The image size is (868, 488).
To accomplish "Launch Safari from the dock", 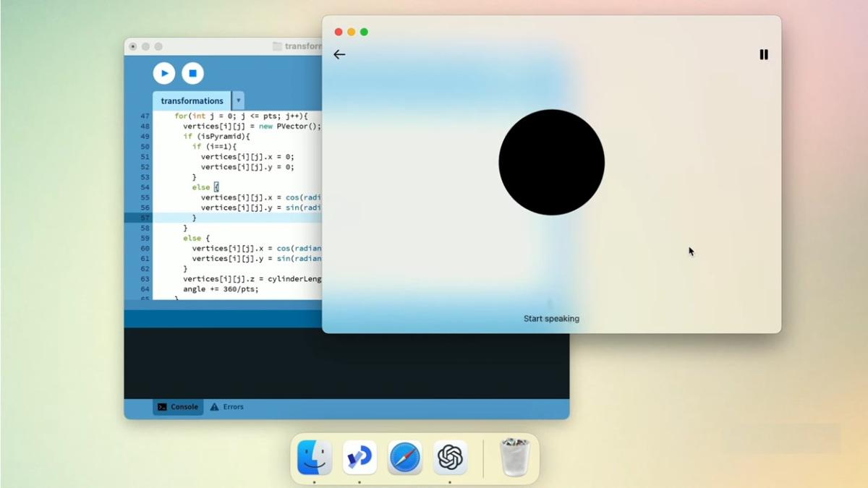I will [x=404, y=457].
